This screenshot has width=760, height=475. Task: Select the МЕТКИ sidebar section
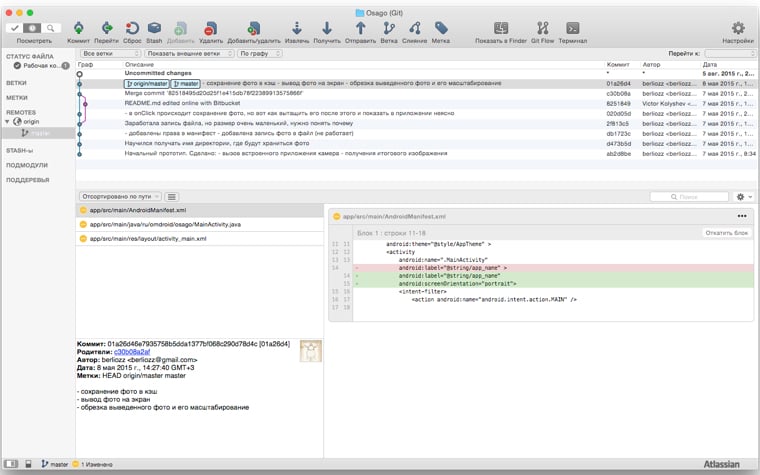tap(17, 97)
